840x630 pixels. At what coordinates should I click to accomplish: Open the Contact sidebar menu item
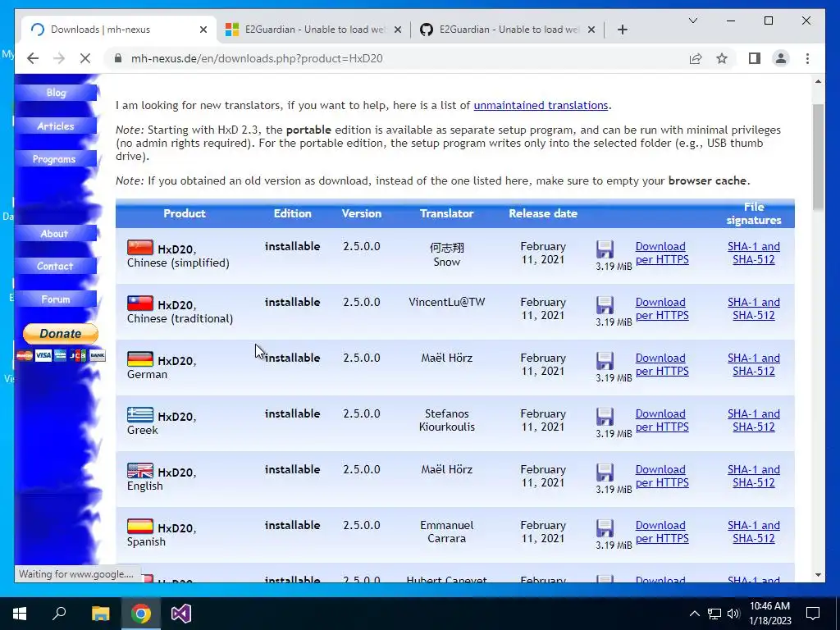click(56, 267)
